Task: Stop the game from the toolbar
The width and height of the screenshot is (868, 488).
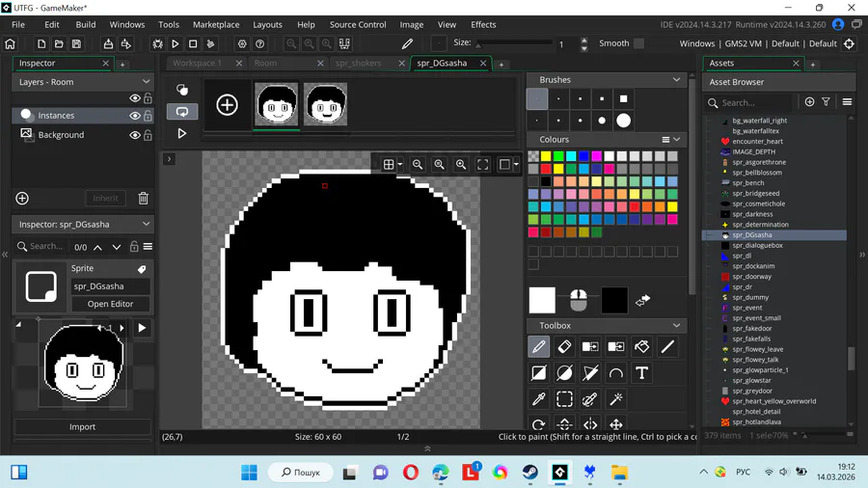Action: [x=193, y=43]
